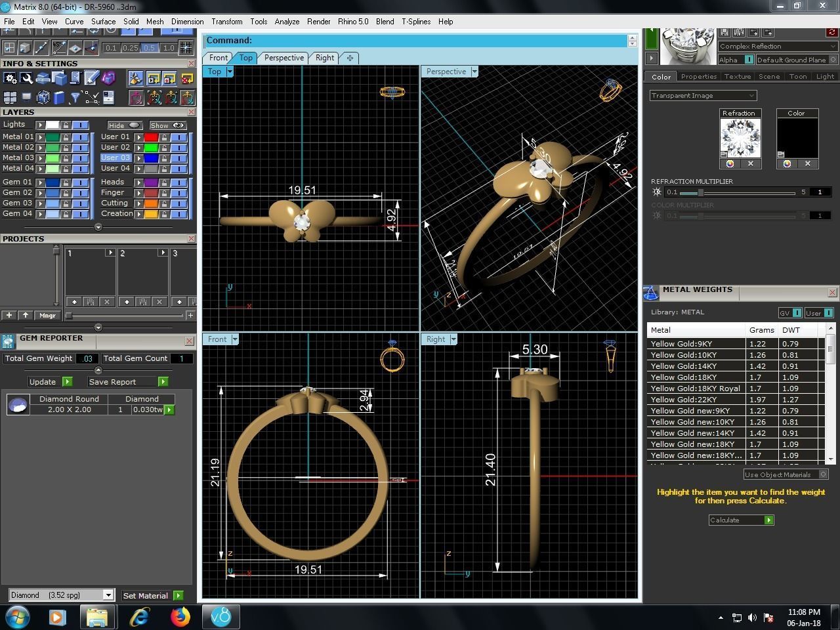This screenshot has width=840, height=630.
Task: Click the Update button in Gem Reporter
Action: tap(51, 382)
